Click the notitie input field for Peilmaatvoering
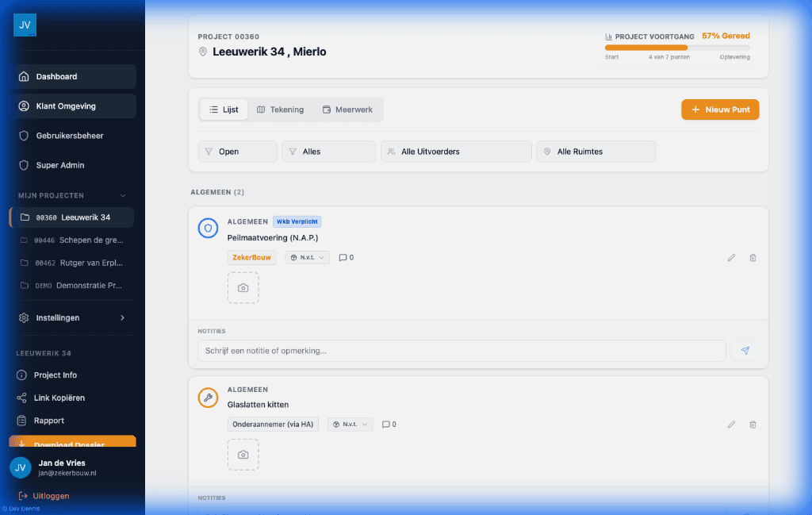This screenshot has width=812, height=515. coord(462,351)
